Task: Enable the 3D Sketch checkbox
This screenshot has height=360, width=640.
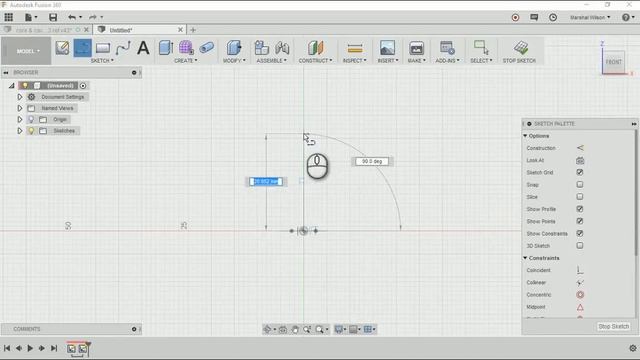Action: 580,246
